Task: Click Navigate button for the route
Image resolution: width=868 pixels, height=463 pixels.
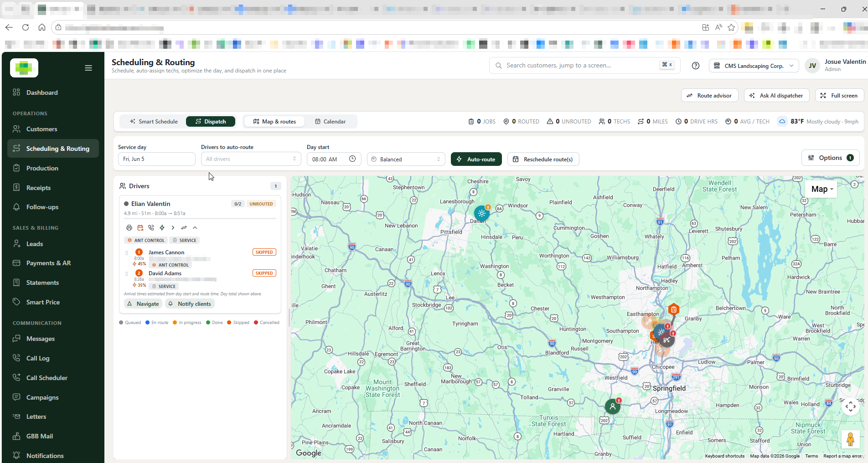Action: [143, 304]
